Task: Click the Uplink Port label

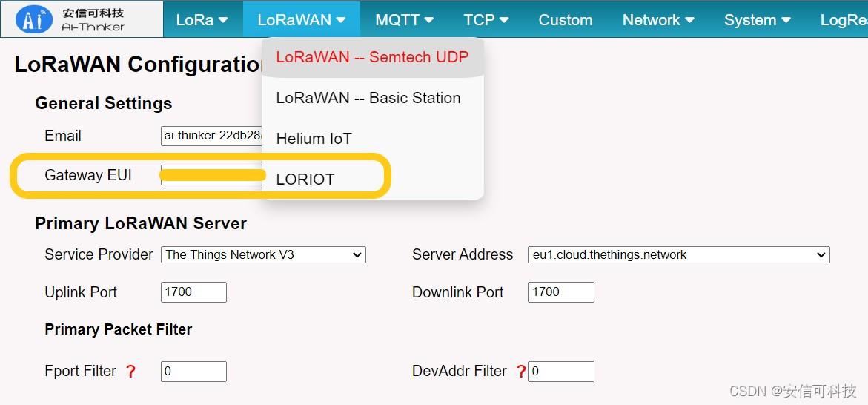Action: pyautogui.click(x=81, y=292)
